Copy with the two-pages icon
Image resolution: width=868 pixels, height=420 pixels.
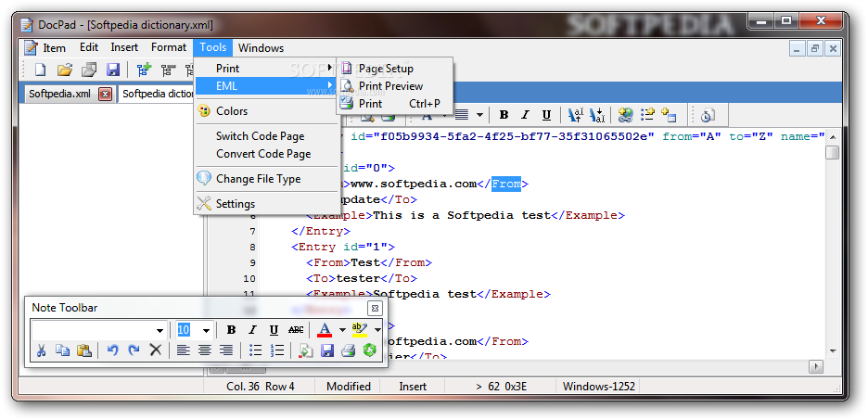(62, 350)
